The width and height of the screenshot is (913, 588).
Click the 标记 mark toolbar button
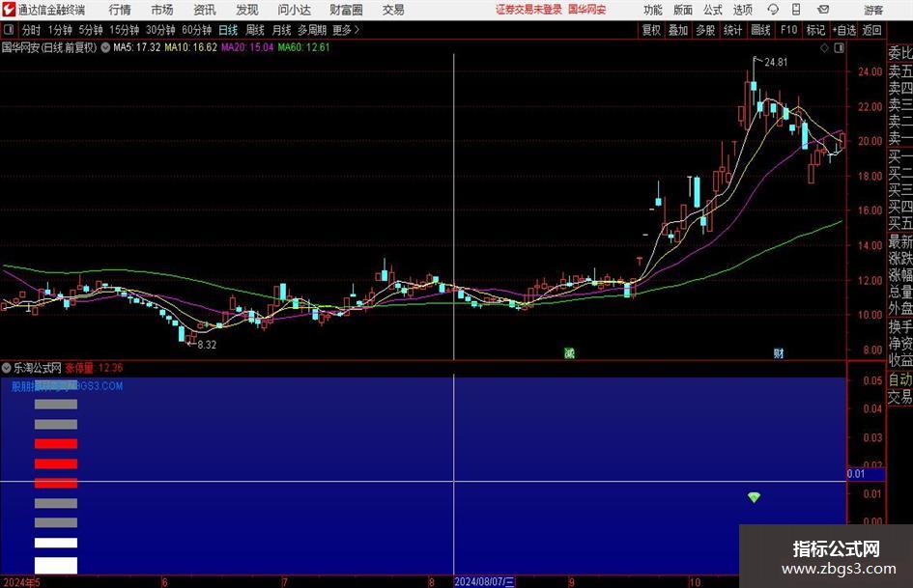815,30
